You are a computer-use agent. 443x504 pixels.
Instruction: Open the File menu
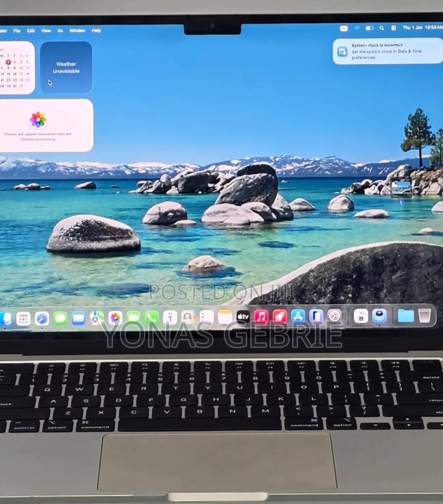(x=17, y=31)
